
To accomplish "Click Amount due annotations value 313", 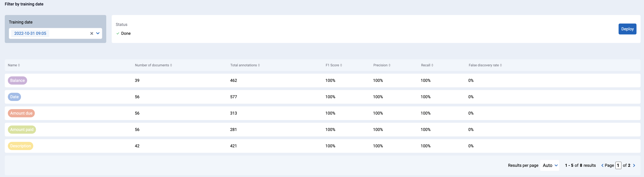I will point(233,113).
